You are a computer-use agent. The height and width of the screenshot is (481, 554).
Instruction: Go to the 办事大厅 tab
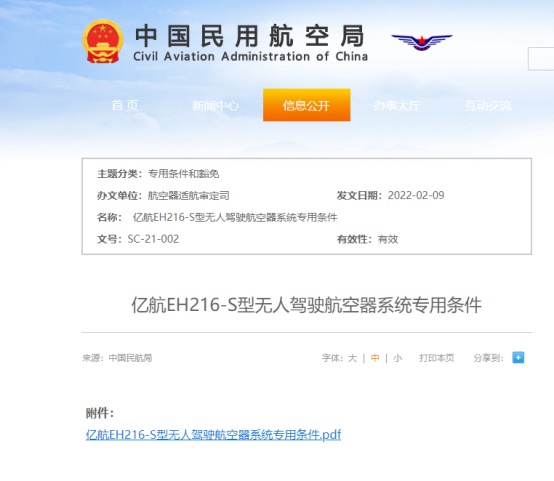click(x=397, y=105)
